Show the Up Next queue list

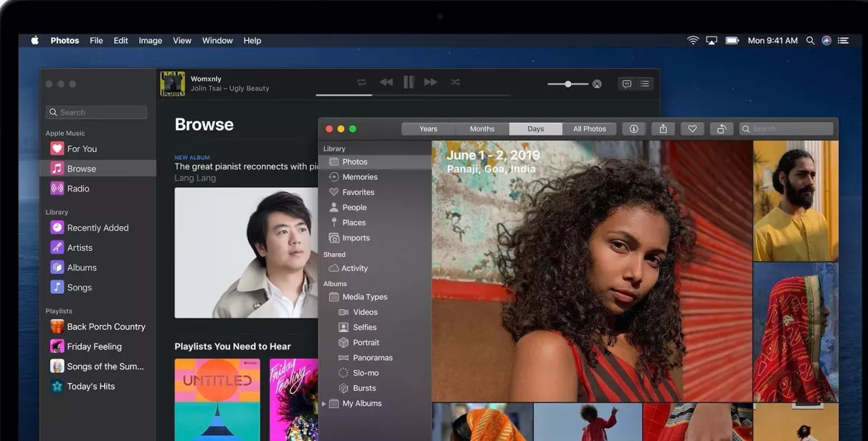tap(646, 84)
